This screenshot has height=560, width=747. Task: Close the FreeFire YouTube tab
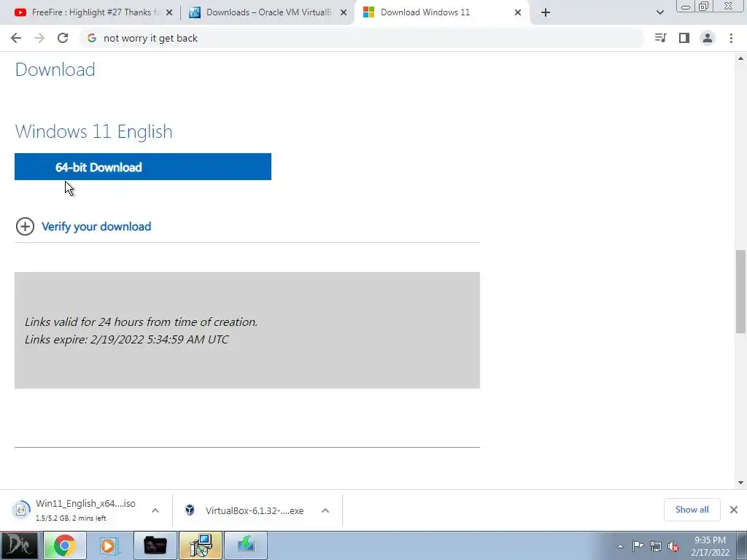click(x=169, y=13)
